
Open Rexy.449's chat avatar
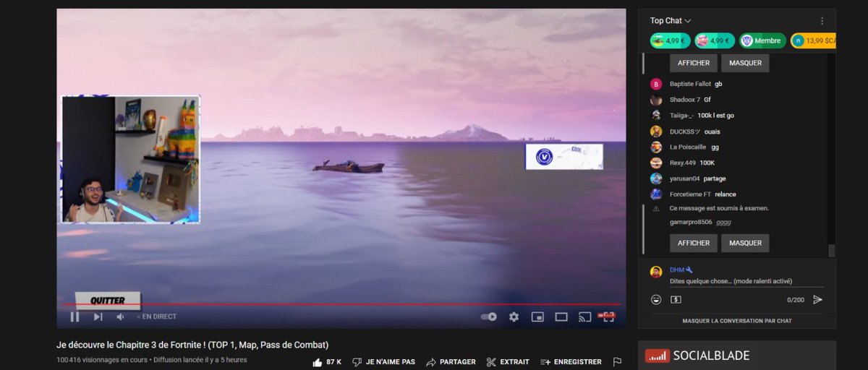[656, 163]
